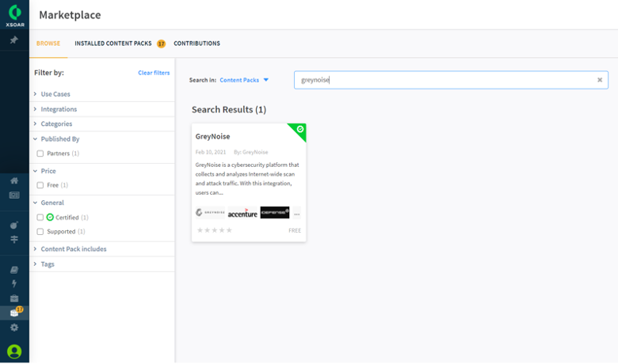Click the orange 17 badge beside Installed Content Packs
Screen dimensions: 618x364
(x=161, y=44)
